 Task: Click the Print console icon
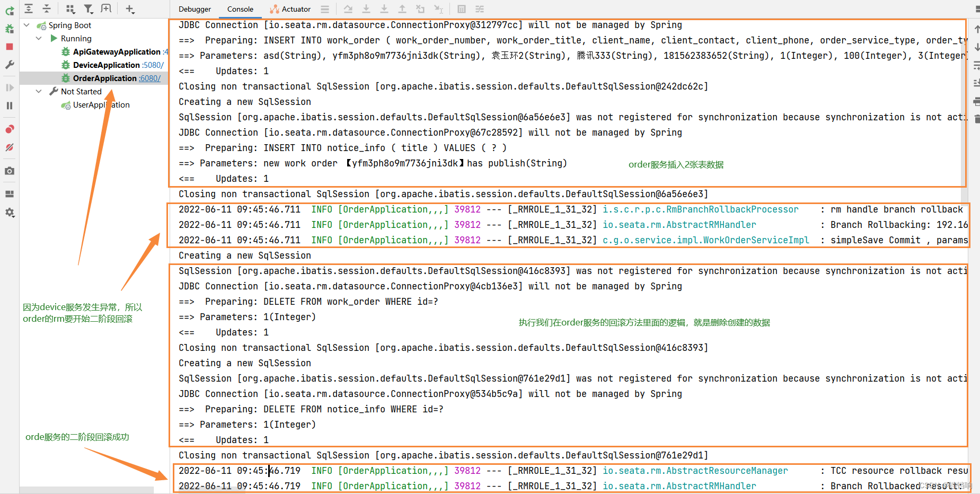coord(976,101)
